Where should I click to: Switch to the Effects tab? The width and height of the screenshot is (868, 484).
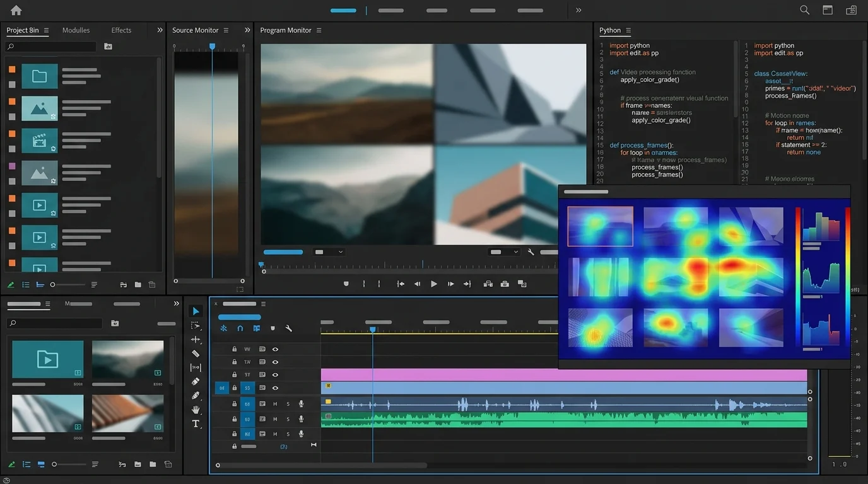[121, 30]
